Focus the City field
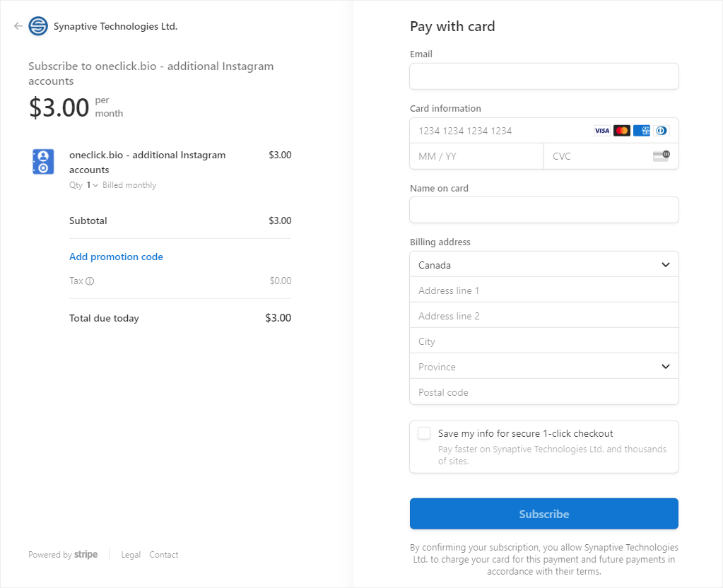Screen dimensions: 723x588 click(x=544, y=341)
